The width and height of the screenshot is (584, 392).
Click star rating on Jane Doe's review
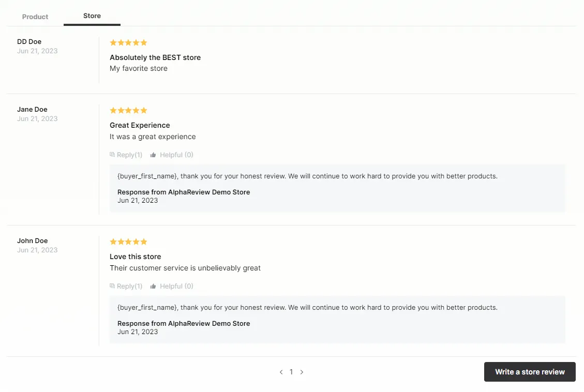128,110
